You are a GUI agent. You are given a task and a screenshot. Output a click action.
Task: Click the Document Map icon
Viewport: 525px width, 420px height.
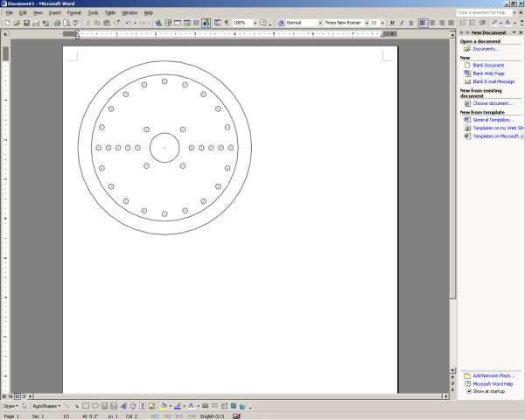coord(217,23)
